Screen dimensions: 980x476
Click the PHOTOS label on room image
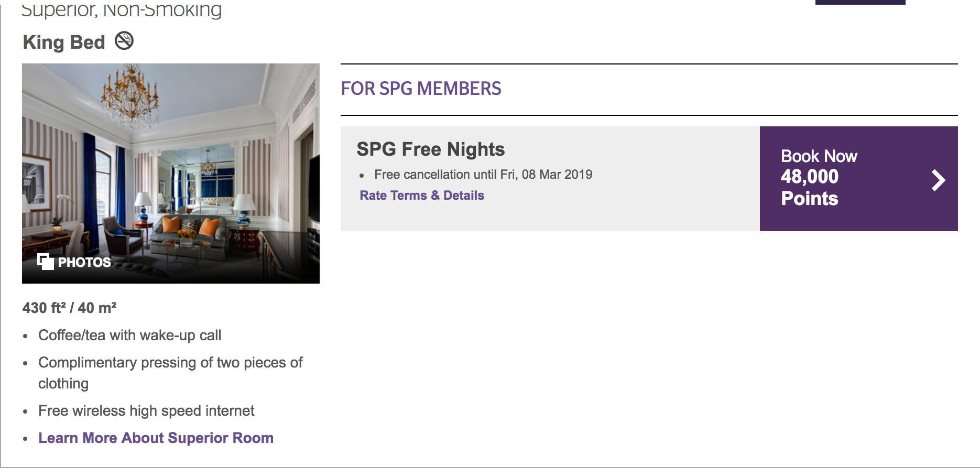(x=84, y=262)
